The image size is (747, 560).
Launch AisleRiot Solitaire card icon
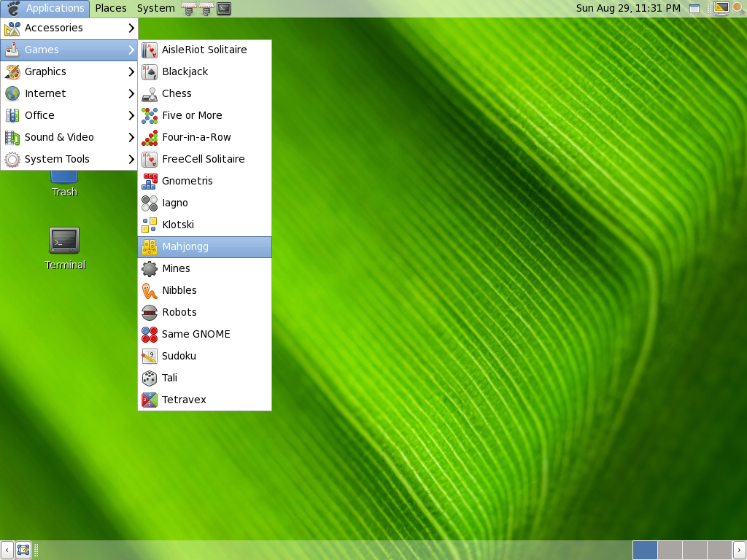(x=150, y=50)
